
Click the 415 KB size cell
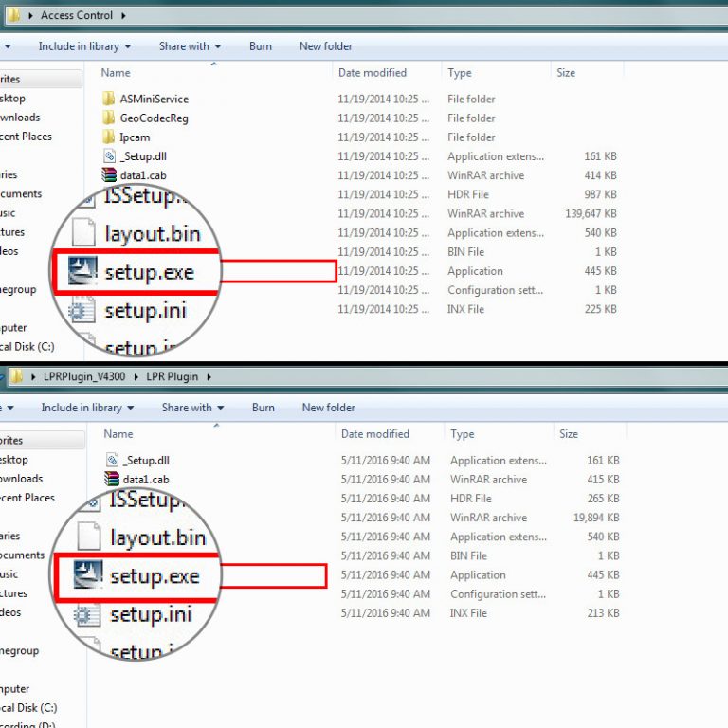click(x=603, y=480)
